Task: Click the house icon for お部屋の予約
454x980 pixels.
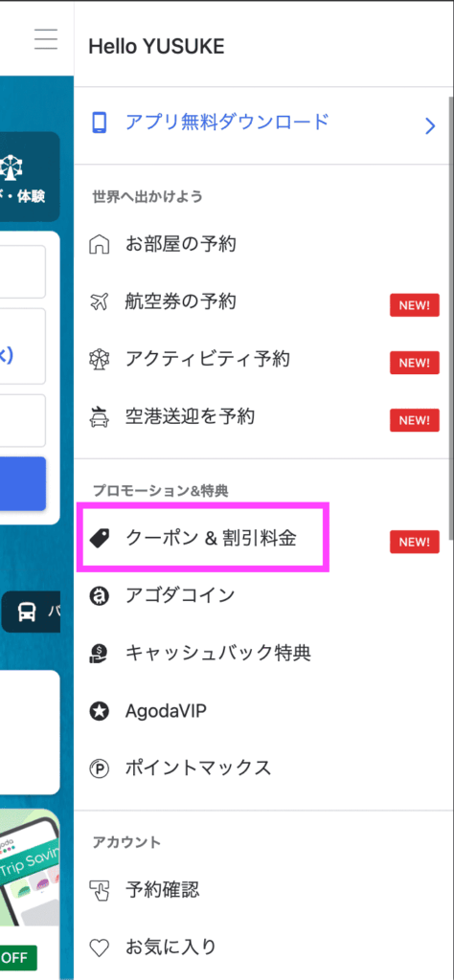Action: (x=100, y=244)
